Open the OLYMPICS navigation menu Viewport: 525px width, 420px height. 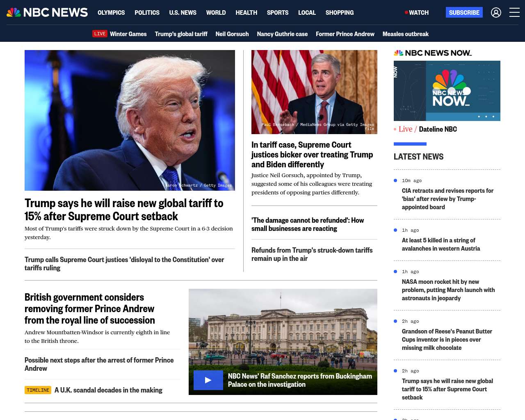tap(111, 13)
